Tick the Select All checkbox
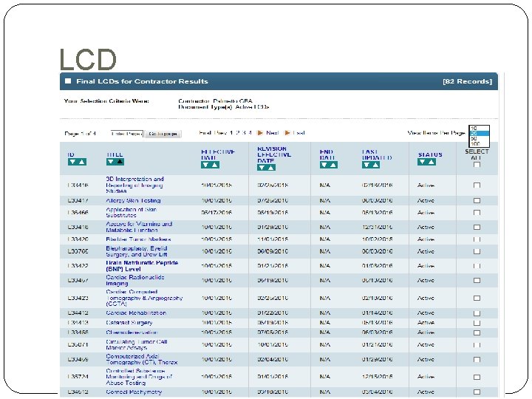Image resolution: width=532 pixels, height=399 pixels. (477, 165)
